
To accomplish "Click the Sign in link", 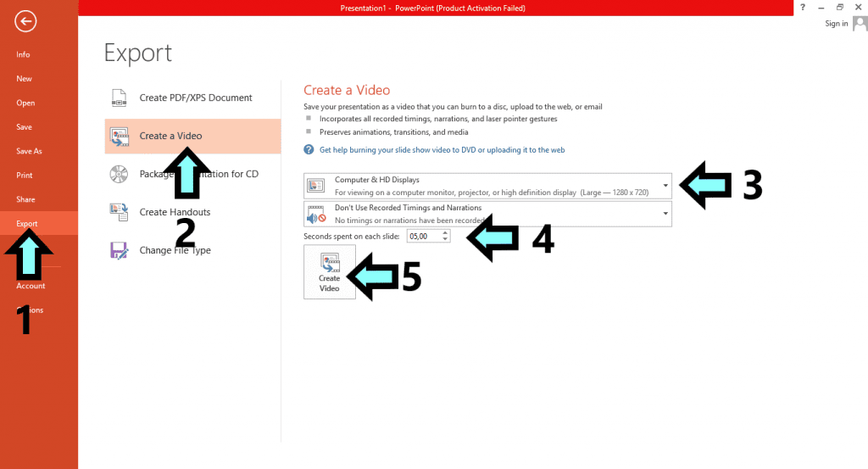I will point(836,23).
